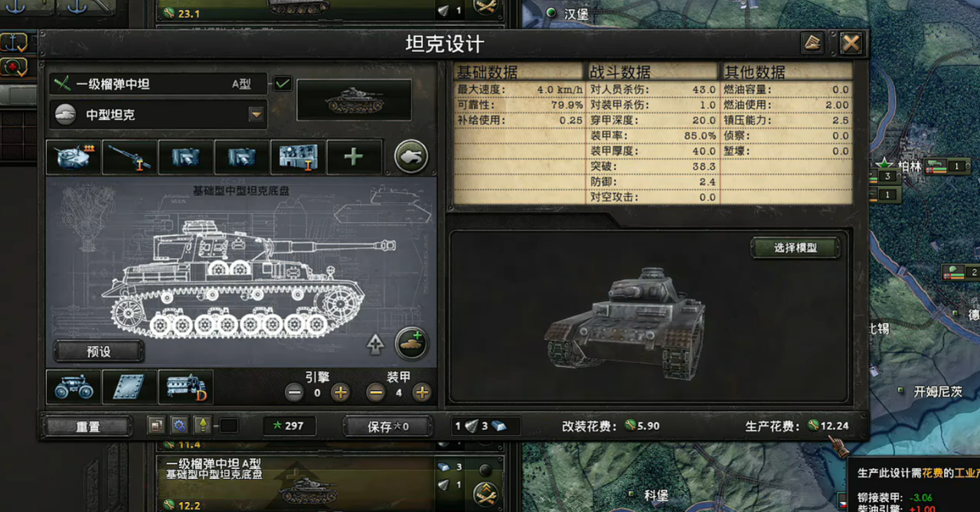Click the create new tank variant icon

411,344
